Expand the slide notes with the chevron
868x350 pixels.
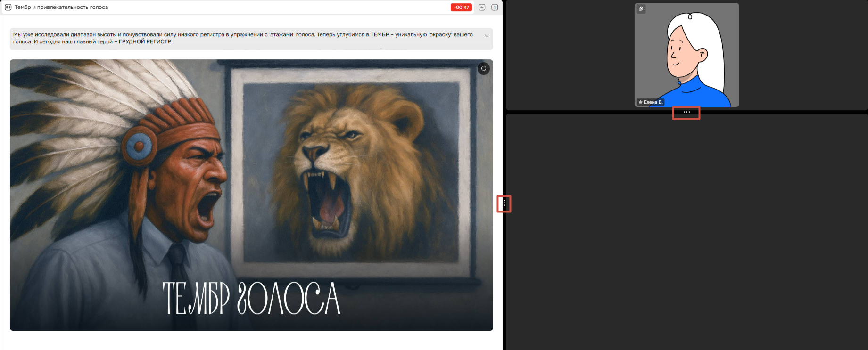point(487,36)
